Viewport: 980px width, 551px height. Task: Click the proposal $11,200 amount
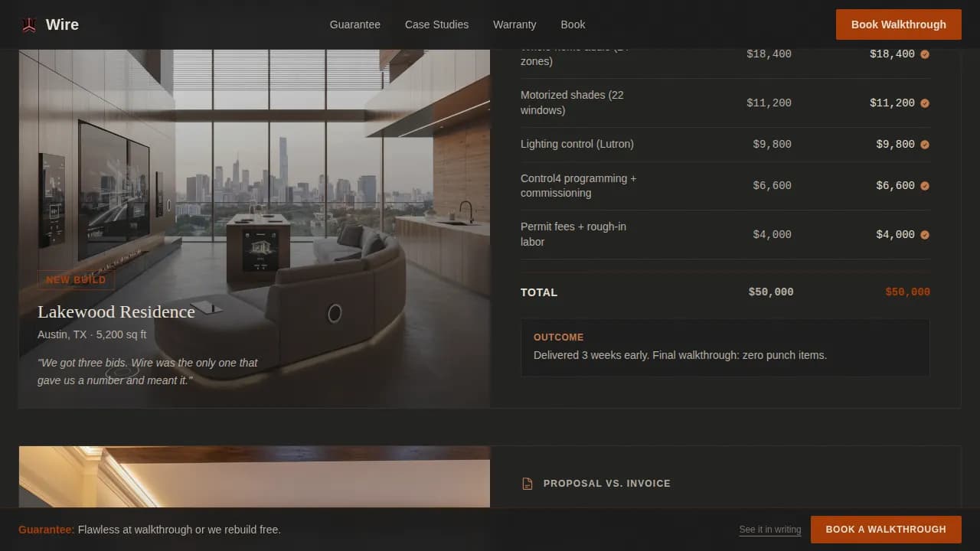(769, 103)
